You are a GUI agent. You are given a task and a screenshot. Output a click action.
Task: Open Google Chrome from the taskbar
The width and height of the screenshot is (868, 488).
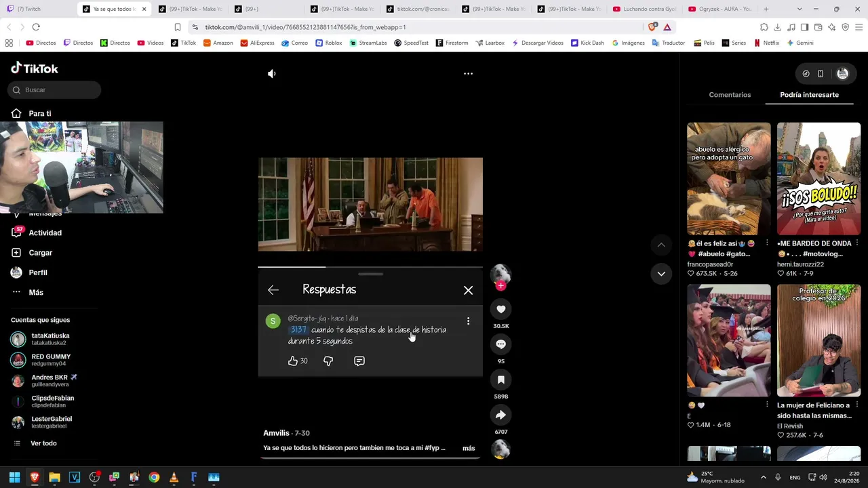(154, 477)
